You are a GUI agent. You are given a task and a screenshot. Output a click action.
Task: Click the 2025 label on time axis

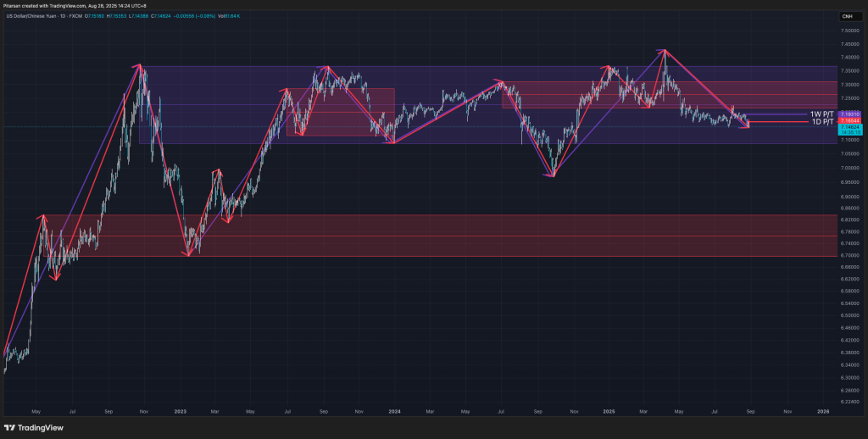click(609, 411)
